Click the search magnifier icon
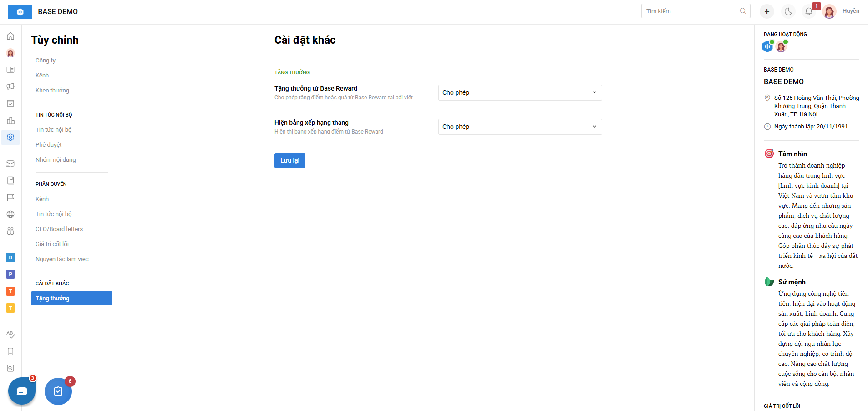This screenshot has height=411, width=868. (x=743, y=11)
